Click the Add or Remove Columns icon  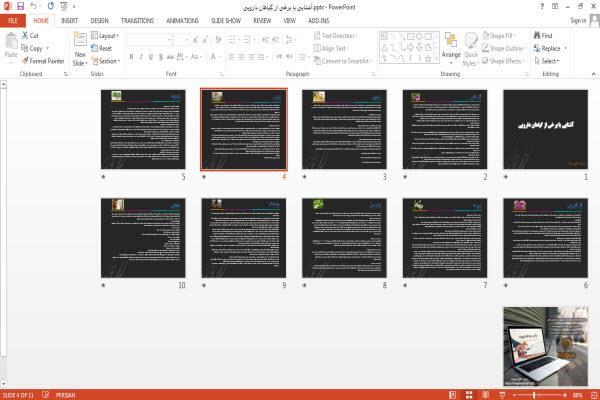coord(303,57)
